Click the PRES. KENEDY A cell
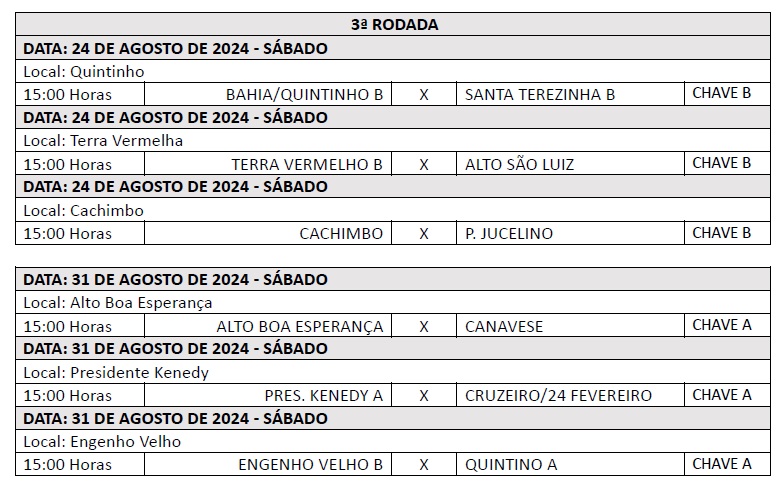The width and height of the screenshot is (778, 482). point(268,395)
